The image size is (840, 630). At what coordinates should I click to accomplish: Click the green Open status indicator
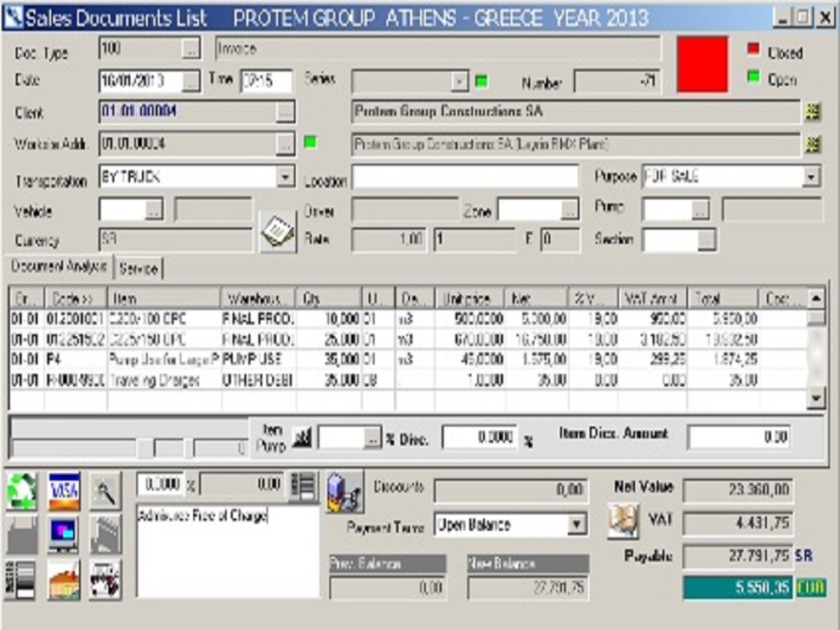click(753, 77)
